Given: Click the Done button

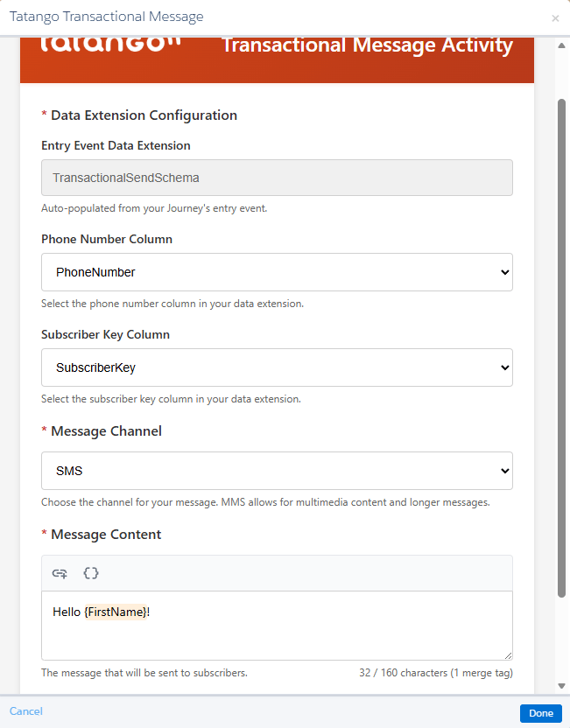Looking at the screenshot, I should pyautogui.click(x=541, y=713).
